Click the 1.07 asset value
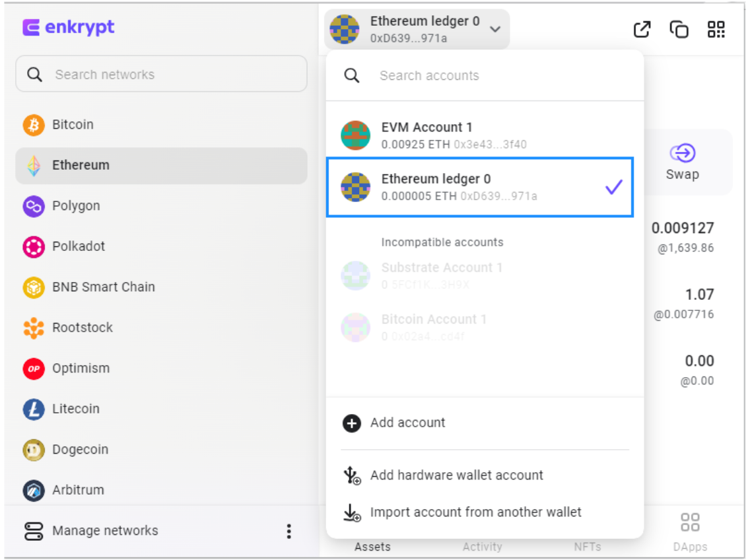 [699, 295]
